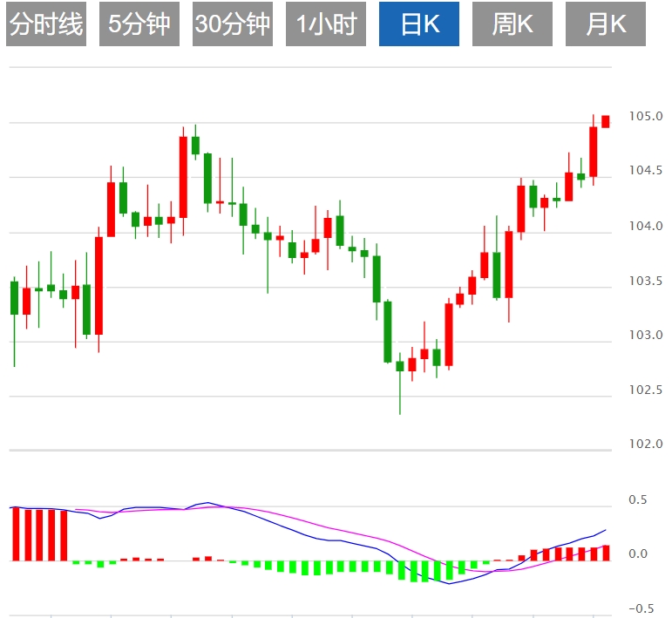Select the 月K monthly tab
The height and width of the screenshot is (618, 672).
(x=606, y=24)
